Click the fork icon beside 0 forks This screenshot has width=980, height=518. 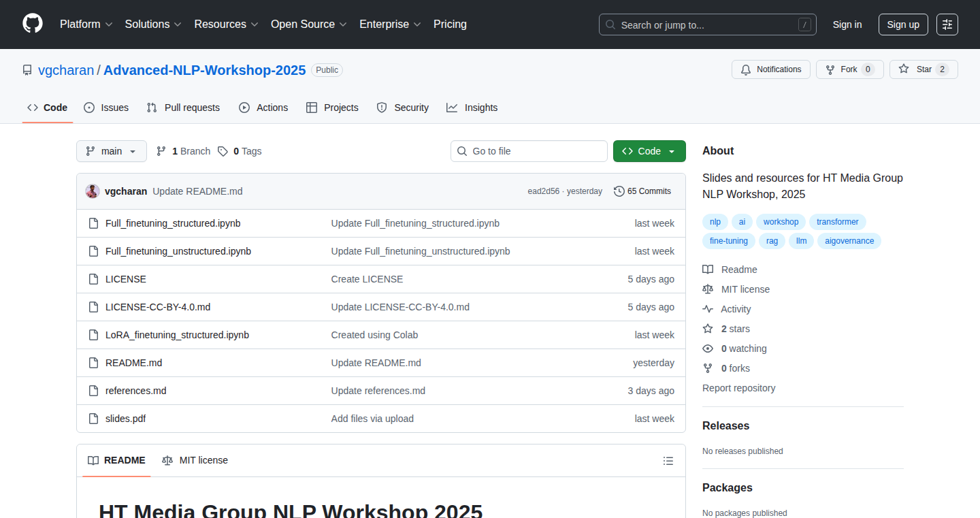pos(708,368)
